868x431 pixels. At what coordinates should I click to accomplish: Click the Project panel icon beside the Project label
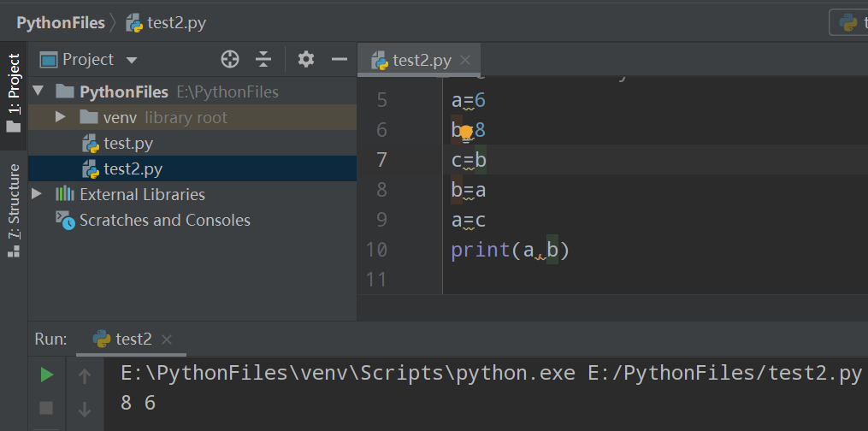click(49, 60)
